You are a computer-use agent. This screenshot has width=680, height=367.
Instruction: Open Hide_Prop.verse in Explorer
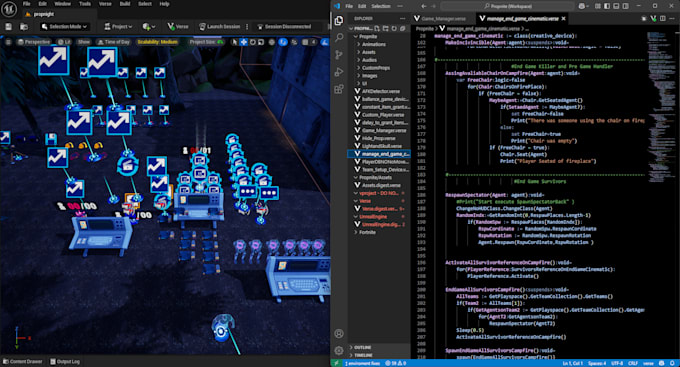click(379, 138)
